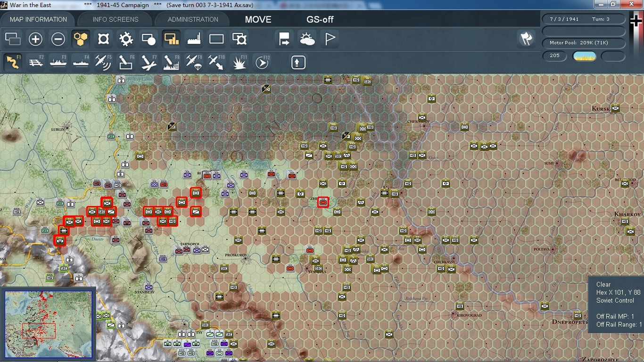Open the weather sun-and-cloud icon
This screenshot has height=362, width=644.
[x=307, y=39]
